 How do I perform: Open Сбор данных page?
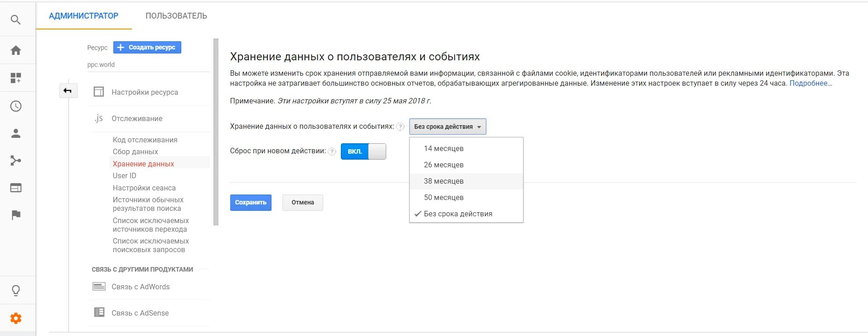135,152
